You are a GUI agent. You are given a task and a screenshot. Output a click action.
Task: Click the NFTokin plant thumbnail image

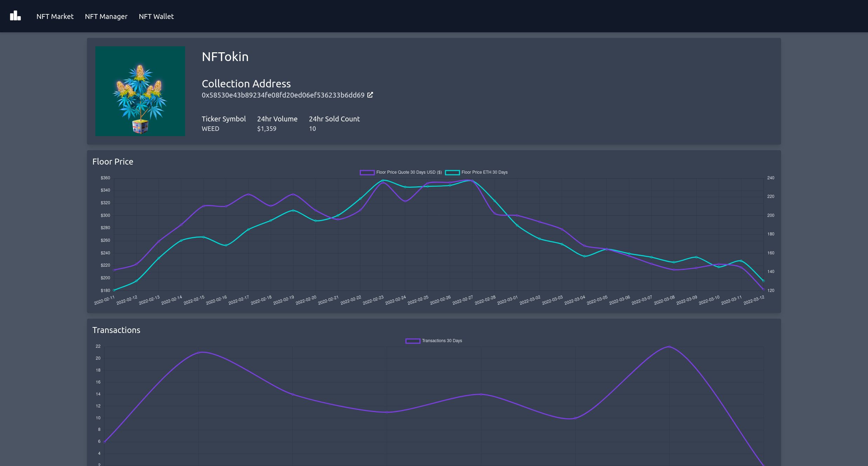coord(140,91)
